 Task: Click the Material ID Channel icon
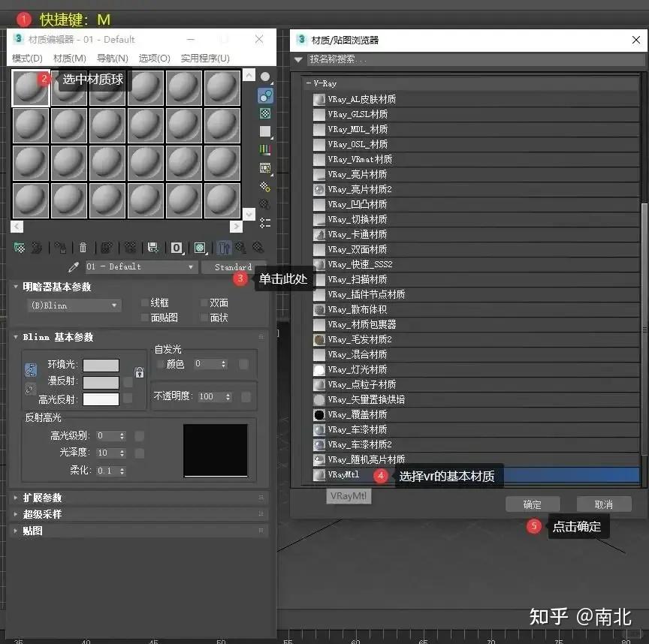tap(175, 248)
